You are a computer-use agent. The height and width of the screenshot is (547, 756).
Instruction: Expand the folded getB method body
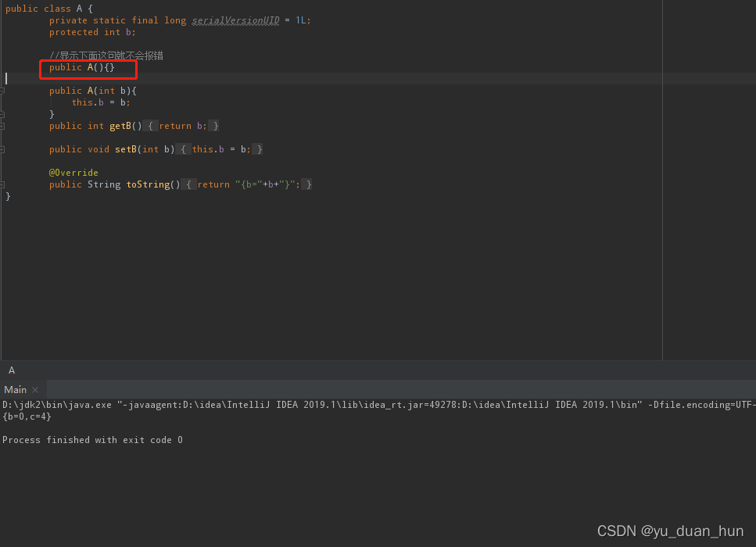coord(3,125)
